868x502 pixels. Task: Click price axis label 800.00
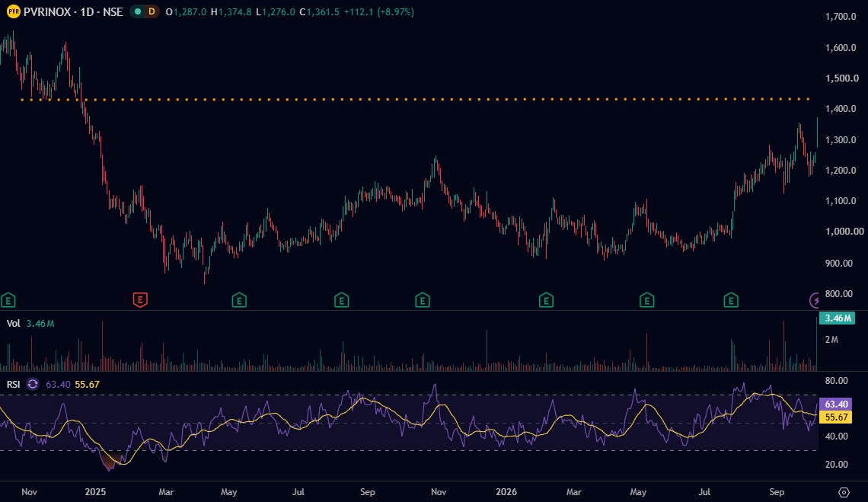point(838,294)
